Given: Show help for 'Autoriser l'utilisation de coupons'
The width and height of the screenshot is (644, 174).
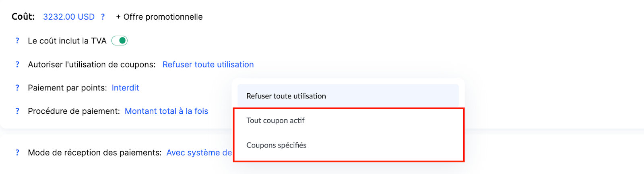Looking at the screenshot, I should click(x=17, y=64).
